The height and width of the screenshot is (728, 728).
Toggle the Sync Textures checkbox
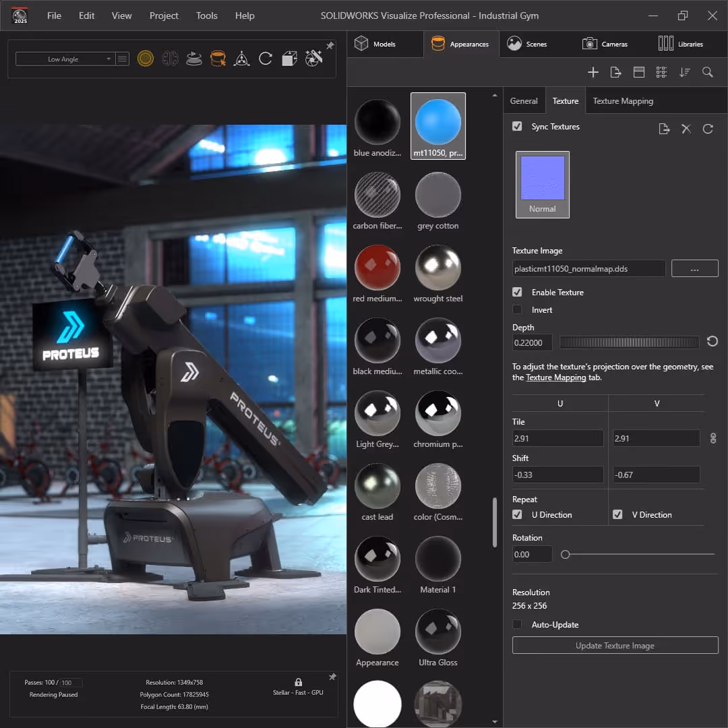click(517, 126)
